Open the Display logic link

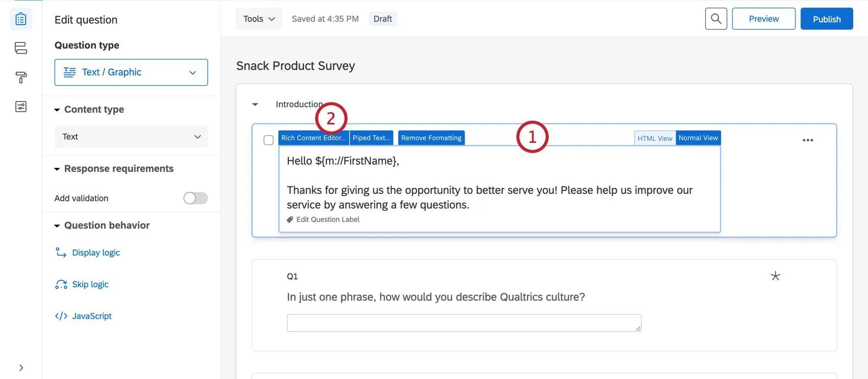(x=96, y=252)
